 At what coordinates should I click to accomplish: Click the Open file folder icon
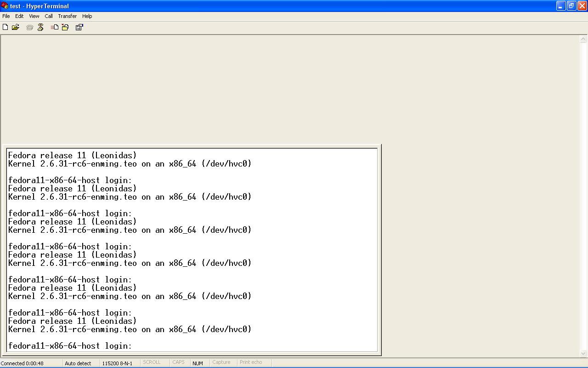coord(16,27)
